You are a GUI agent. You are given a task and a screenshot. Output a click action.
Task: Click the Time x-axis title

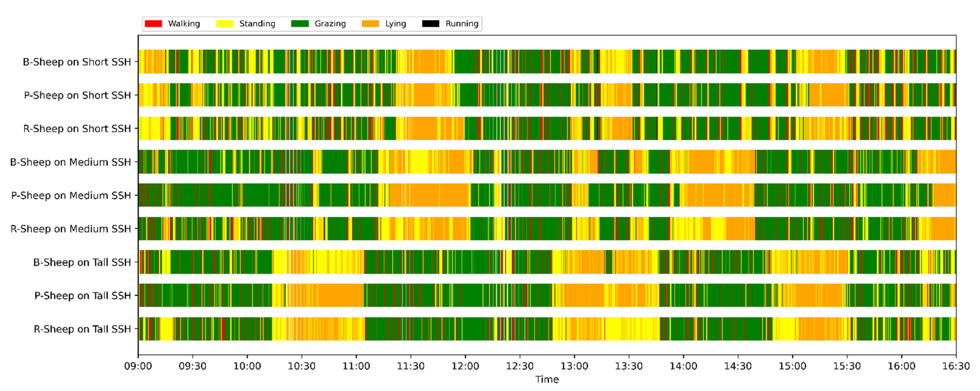pos(547,380)
